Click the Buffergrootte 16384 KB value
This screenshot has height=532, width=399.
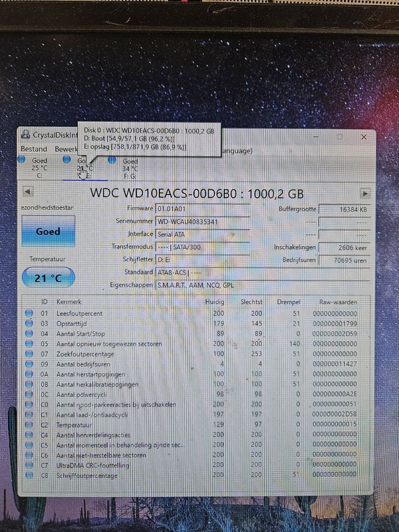(344, 209)
